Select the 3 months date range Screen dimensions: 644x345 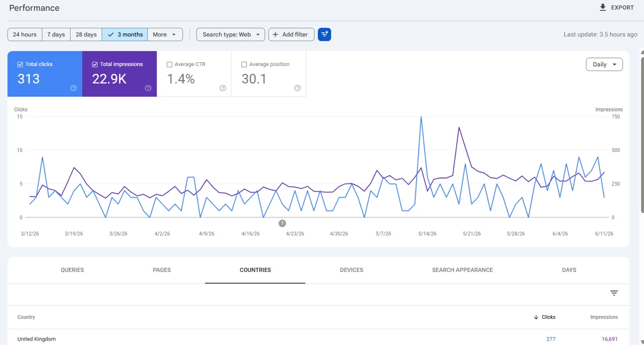pyautogui.click(x=125, y=34)
